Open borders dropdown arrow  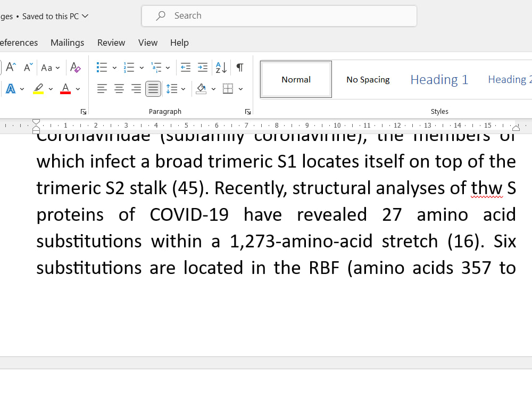240,89
